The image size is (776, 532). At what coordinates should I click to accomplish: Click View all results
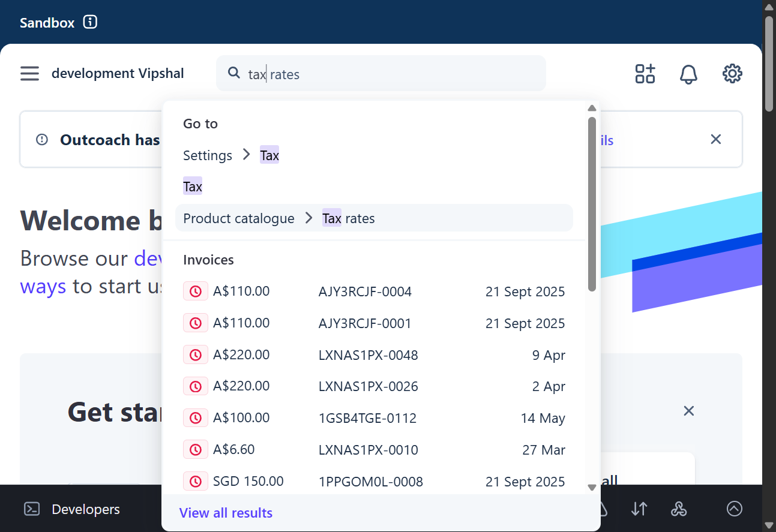[226, 513]
